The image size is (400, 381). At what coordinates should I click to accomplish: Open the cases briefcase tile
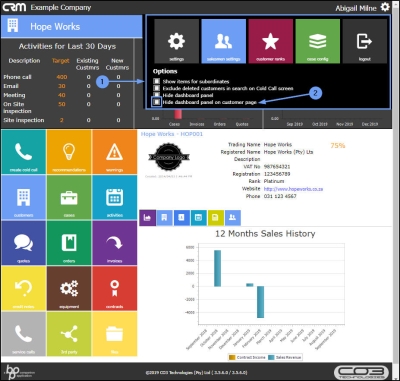pos(69,197)
